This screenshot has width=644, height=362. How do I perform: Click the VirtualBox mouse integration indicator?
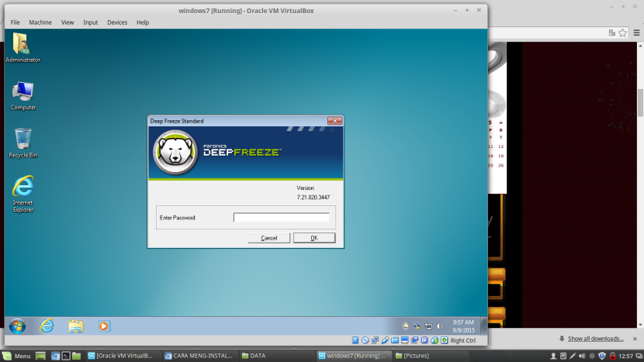pyautogui.click(x=435, y=340)
